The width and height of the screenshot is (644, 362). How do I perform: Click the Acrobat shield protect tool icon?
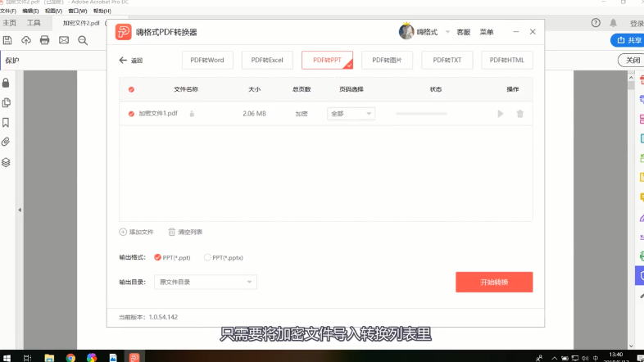tap(640, 276)
